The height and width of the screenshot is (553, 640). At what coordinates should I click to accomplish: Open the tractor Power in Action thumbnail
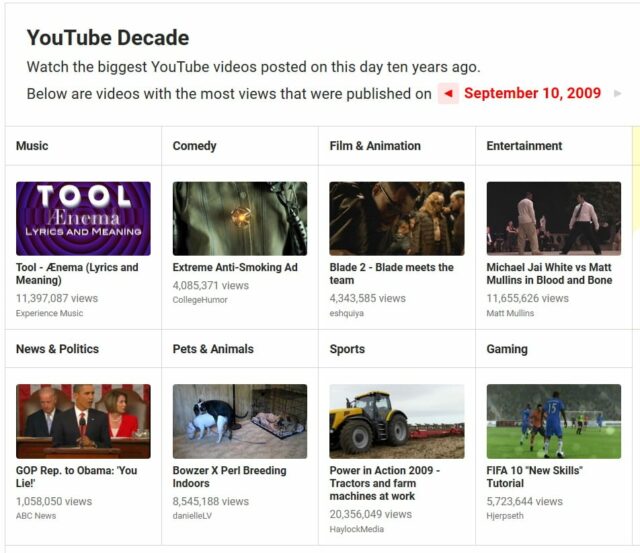click(x=397, y=421)
